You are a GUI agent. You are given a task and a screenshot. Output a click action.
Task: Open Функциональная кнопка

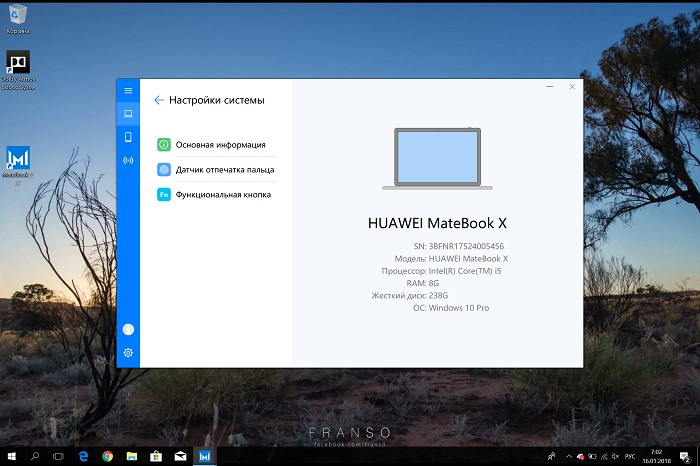coord(217,195)
